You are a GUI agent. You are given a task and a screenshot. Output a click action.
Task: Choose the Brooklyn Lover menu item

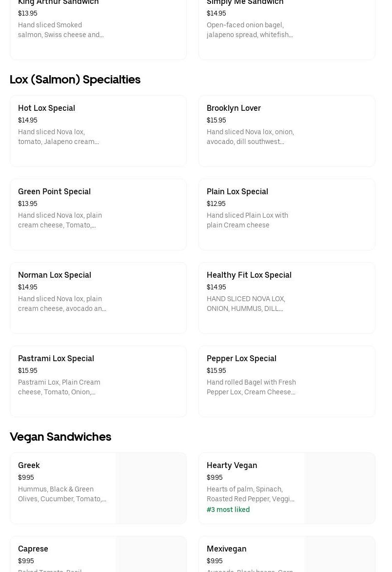coord(287,131)
